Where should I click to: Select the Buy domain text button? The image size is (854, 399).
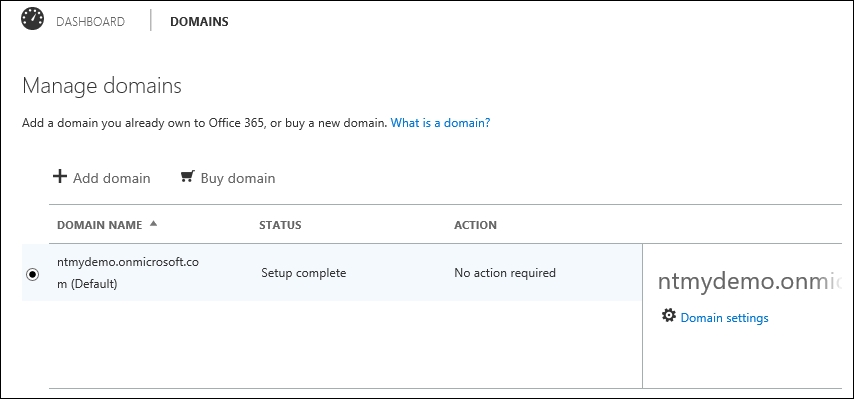(x=238, y=179)
